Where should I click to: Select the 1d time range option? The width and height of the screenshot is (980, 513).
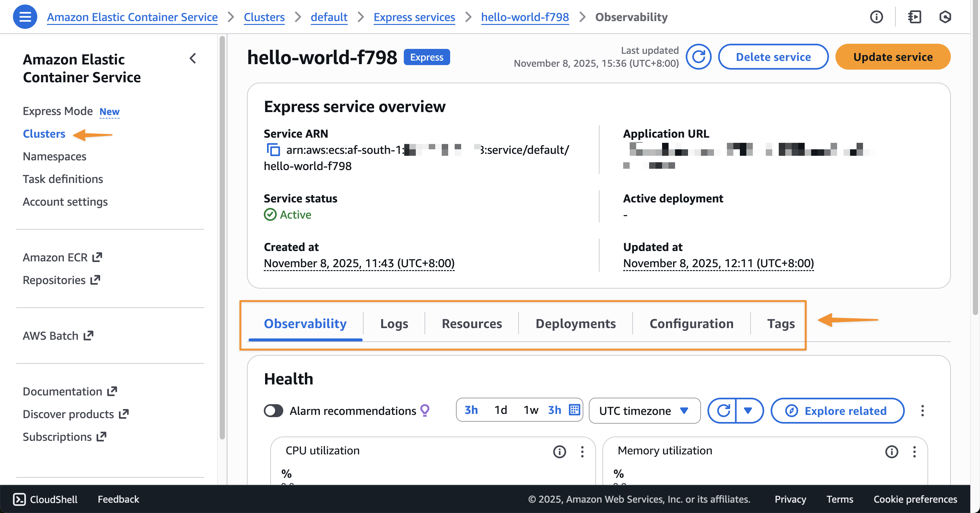(500, 410)
